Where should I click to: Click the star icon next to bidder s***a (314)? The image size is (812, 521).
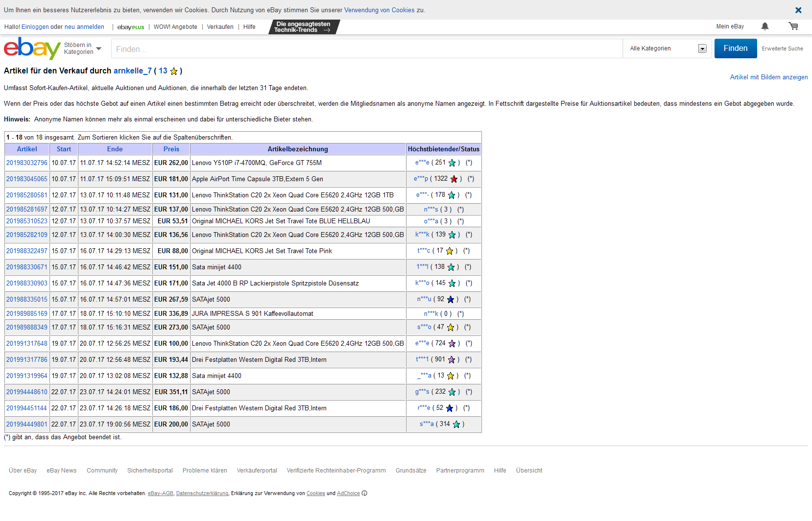(x=456, y=424)
